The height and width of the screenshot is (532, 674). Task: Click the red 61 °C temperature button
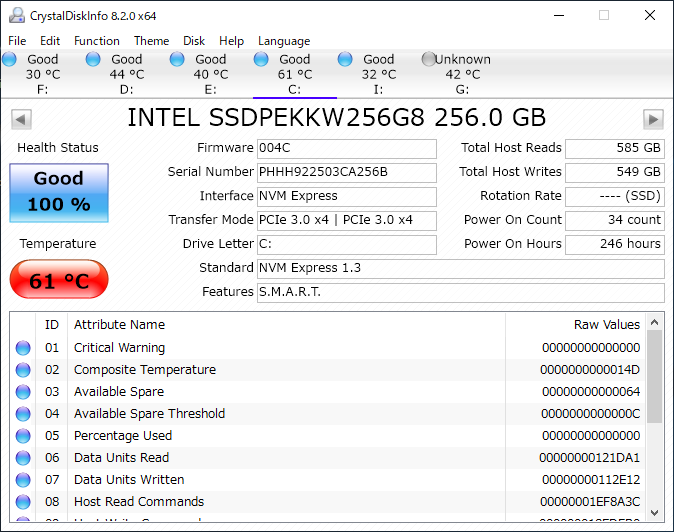(59, 279)
